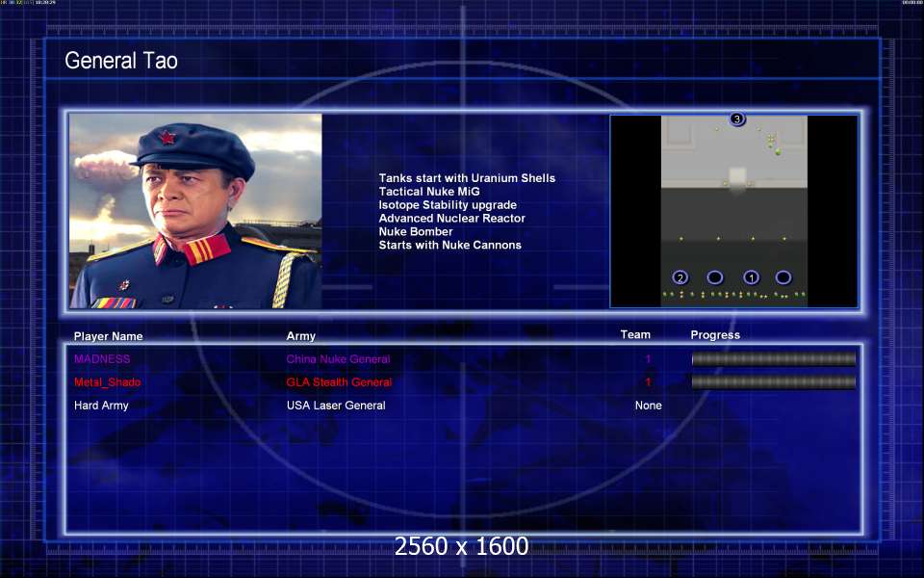Select player name Metal_Shado
This screenshot has height=578, width=924.
pos(107,382)
